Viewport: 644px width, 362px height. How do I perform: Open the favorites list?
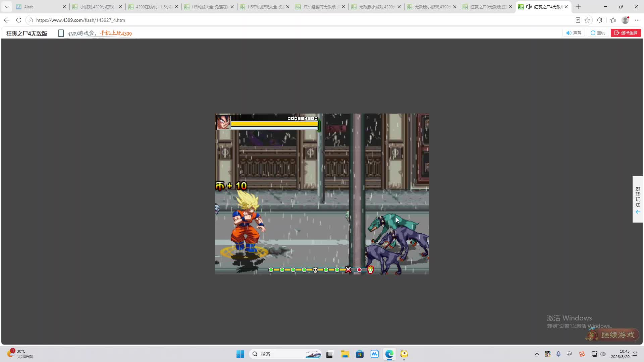(x=613, y=20)
